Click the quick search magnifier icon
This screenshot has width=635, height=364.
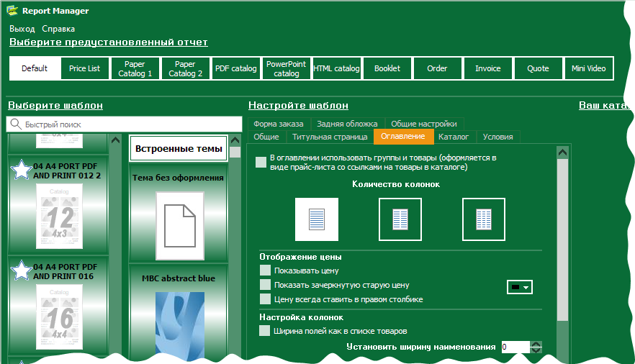16,124
